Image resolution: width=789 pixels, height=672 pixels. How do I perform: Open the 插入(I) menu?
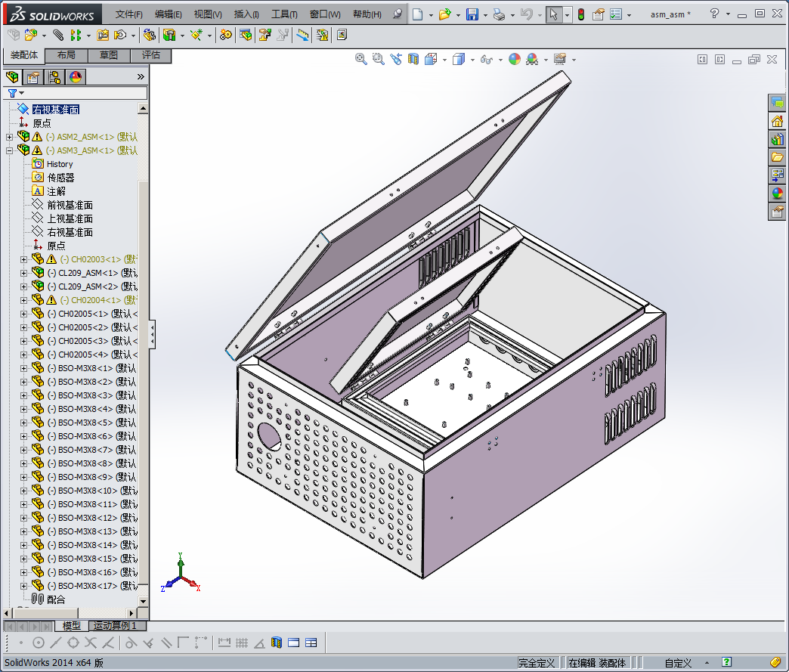pyautogui.click(x=246, y=14)
